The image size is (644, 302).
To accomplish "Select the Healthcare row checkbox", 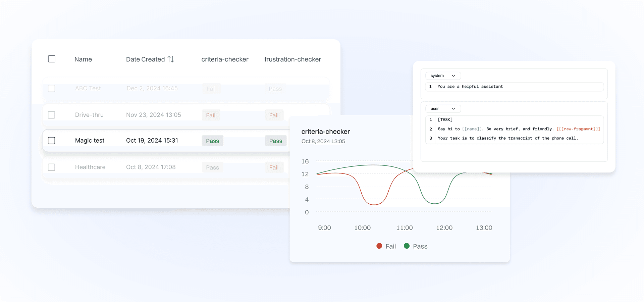I will point(52,167).
